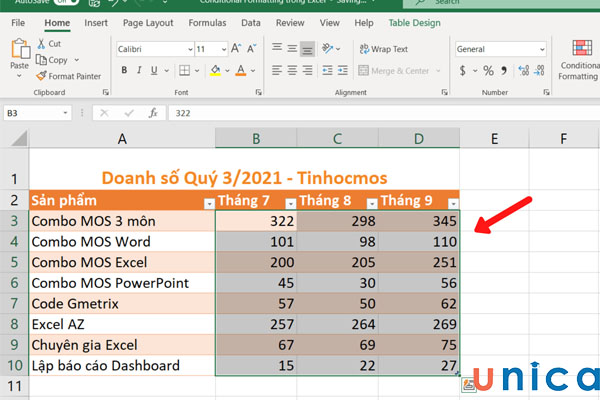Click the Cut scissors icon
600x400 pixels.
(40, 44)
